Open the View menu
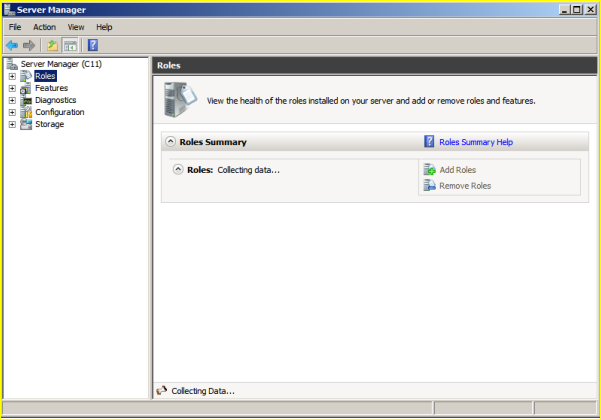 coord(76,27)
